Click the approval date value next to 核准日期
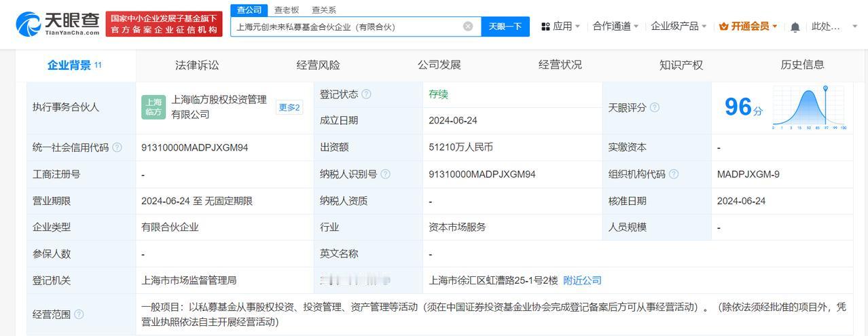This screenshot has height=336, width=868. pyautogui.click(x=741, y=201)
